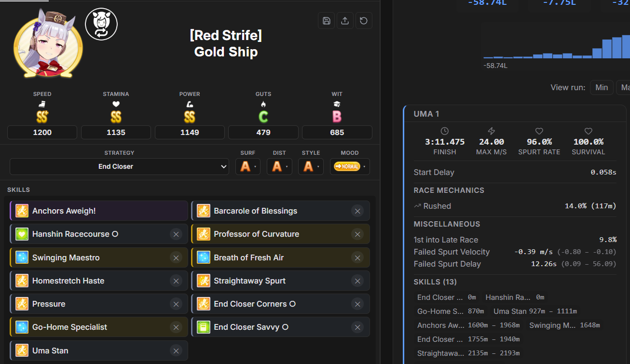The image size is (630, 364).
Task: Click the Go-Home S... 870m skill entry
Action: pyautogui.click(x=451, y=311)
